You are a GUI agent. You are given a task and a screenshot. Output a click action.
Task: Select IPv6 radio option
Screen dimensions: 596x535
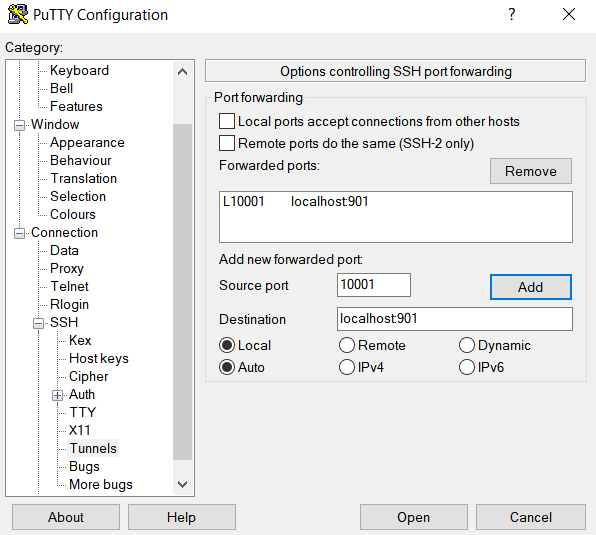(x=466, y=367)
